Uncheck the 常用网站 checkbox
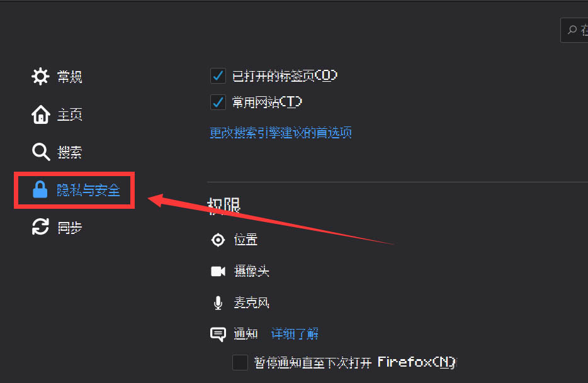This screenshot has width=588, height=383. point(218,102)
